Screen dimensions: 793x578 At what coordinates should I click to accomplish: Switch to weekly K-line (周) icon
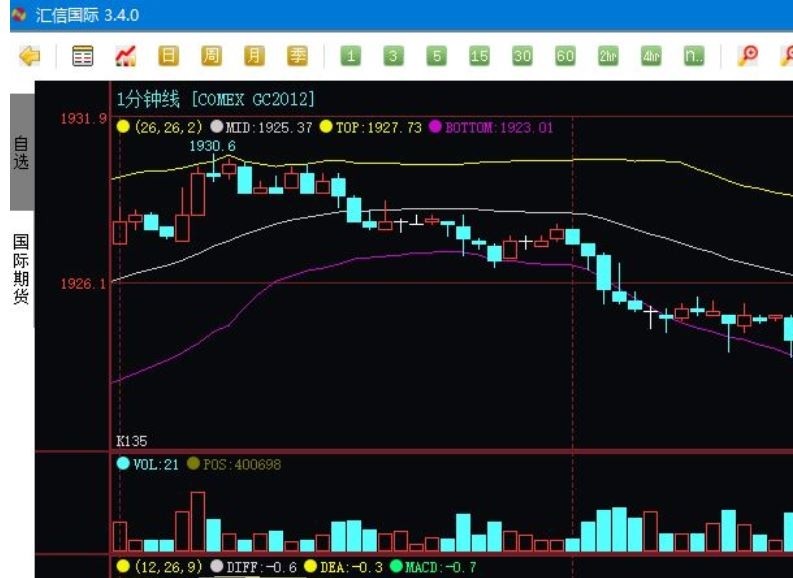(211, 56)
